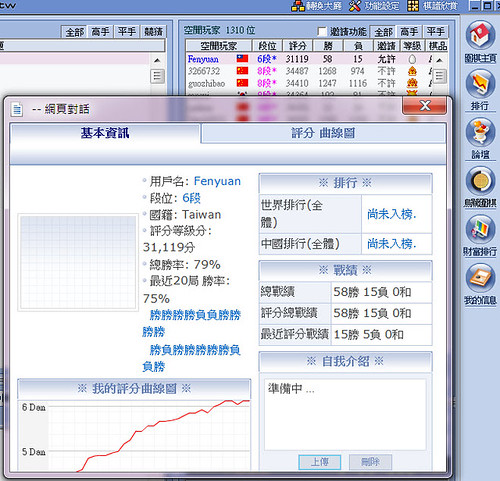Select 全部 filter in left panel
This screenshot has height=481, width=500.
[x=74, y=32]
